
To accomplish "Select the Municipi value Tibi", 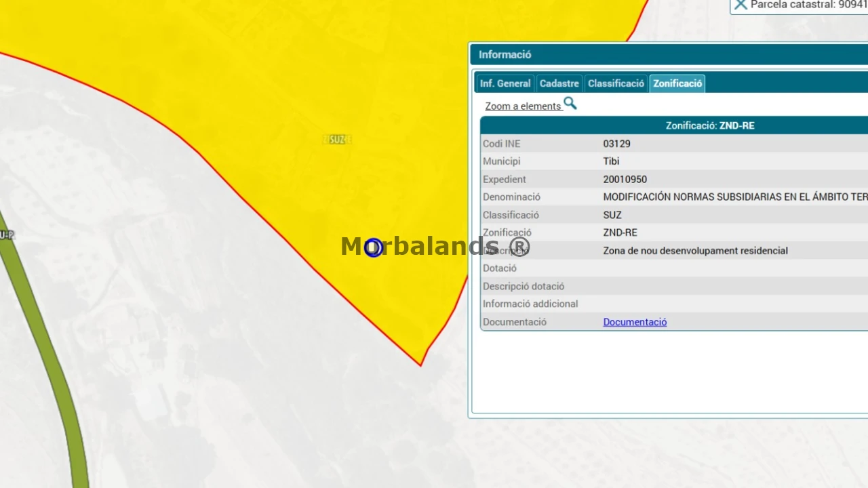I will point(611,161).
